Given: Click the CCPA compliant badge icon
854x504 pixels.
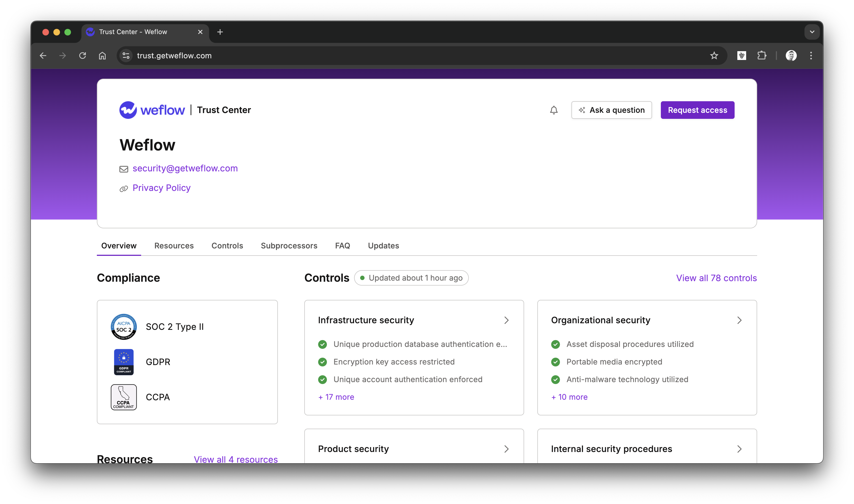Looking at the screenshot, I should click(124, 397).
